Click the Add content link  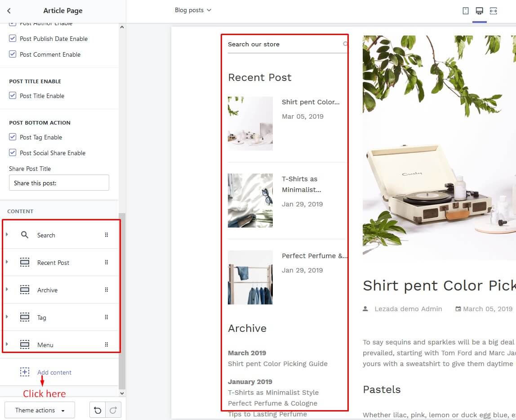pos(54,372)
